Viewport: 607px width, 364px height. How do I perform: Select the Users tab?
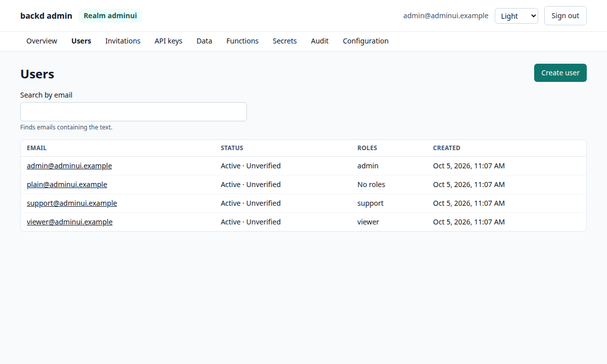[x=81, y=41]
